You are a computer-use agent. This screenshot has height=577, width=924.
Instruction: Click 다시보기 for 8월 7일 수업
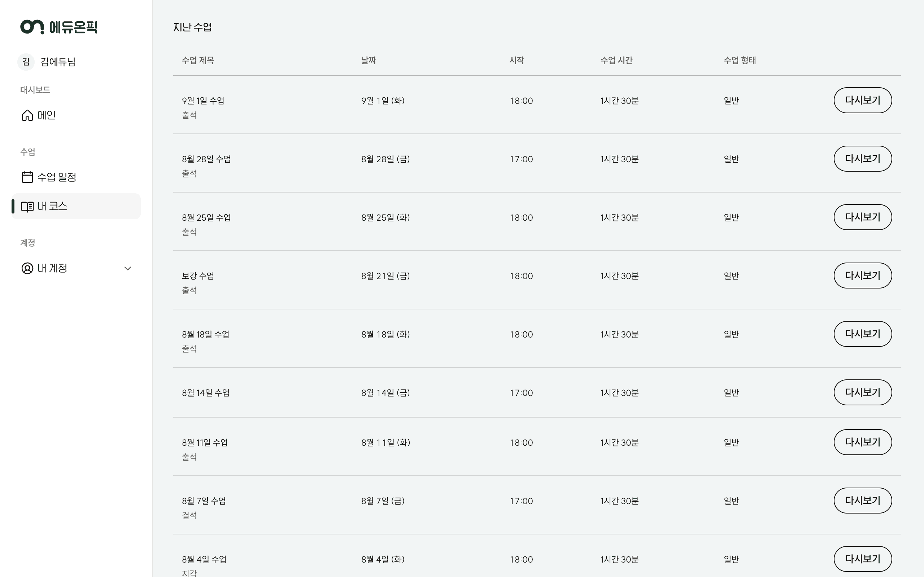(x=863, y=501)
